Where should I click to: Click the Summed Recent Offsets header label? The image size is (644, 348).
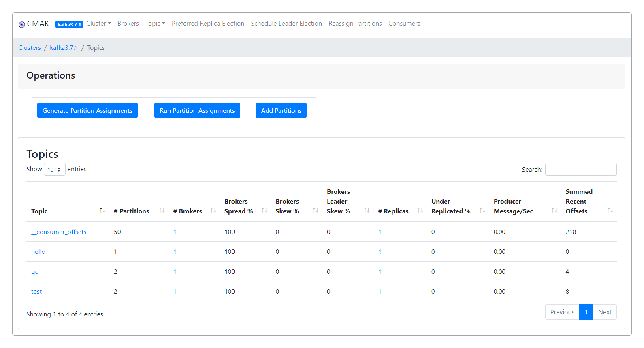click(579, 202)
